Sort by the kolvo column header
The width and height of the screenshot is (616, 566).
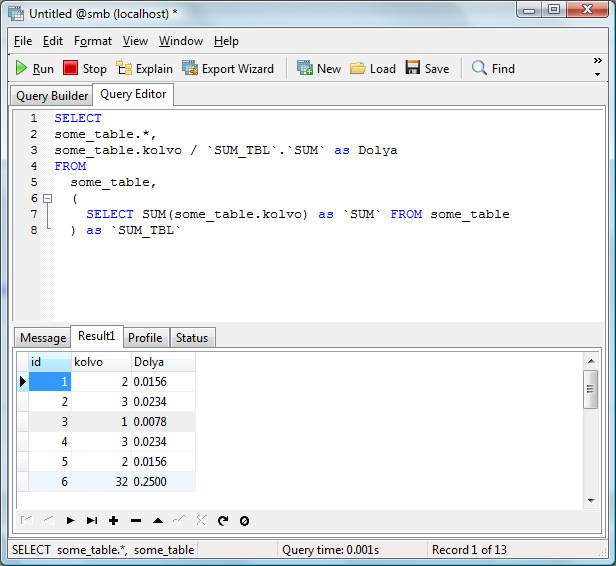[100, 362]
